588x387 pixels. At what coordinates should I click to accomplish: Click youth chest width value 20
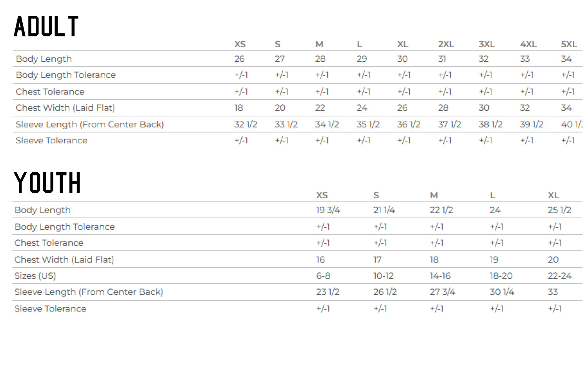click(x=553, y=259)
